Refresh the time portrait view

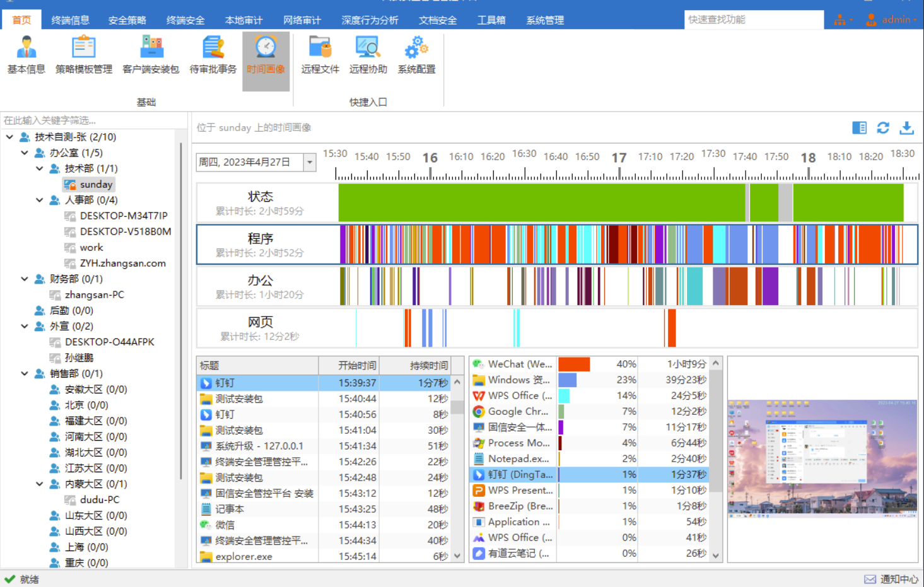[x=883, y=128]
